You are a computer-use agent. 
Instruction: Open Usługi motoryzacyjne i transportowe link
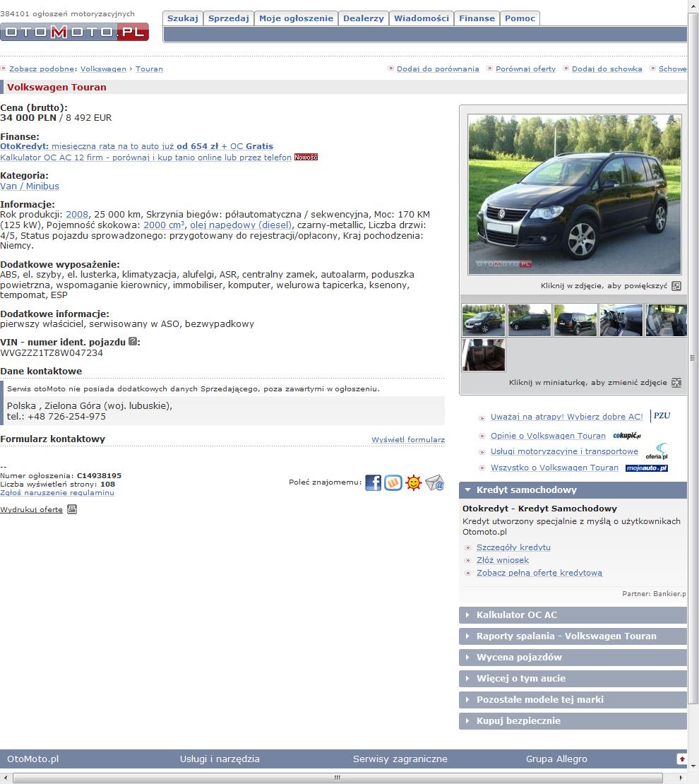(564, 451)
